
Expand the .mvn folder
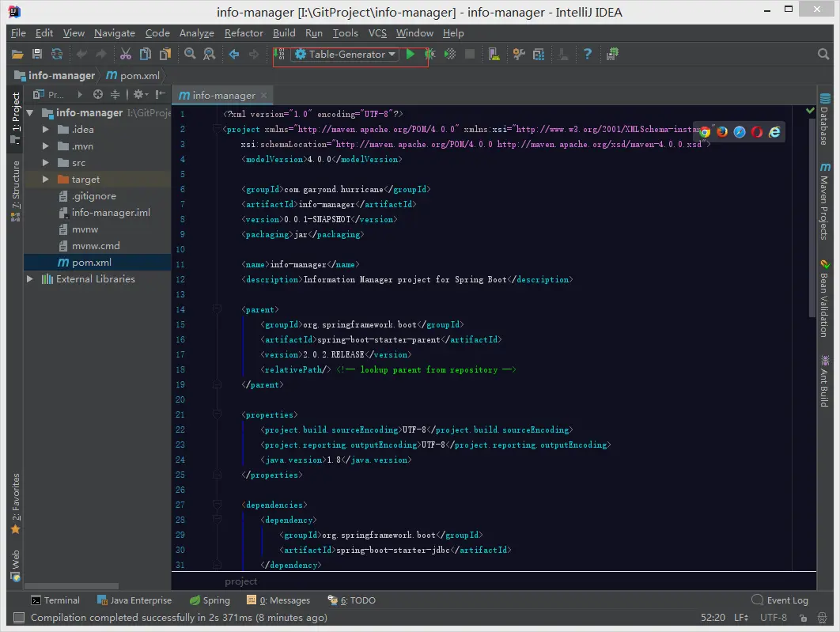click(46, 146)
